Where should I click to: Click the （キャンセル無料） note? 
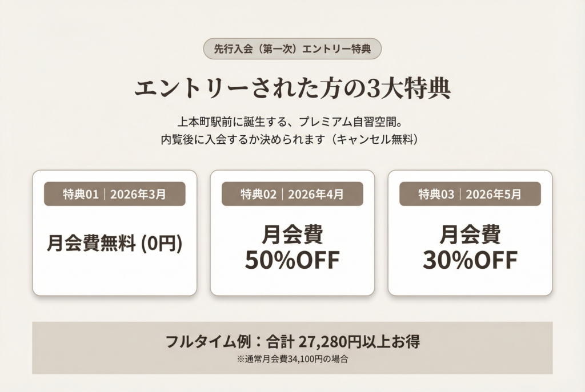pos(375,139)
